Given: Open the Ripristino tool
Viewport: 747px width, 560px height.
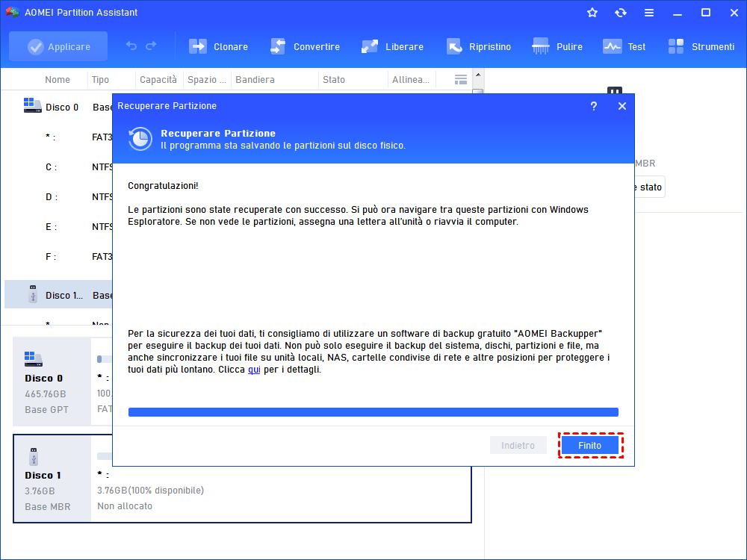Looking at the screenshot, I should tap(478, 46).
